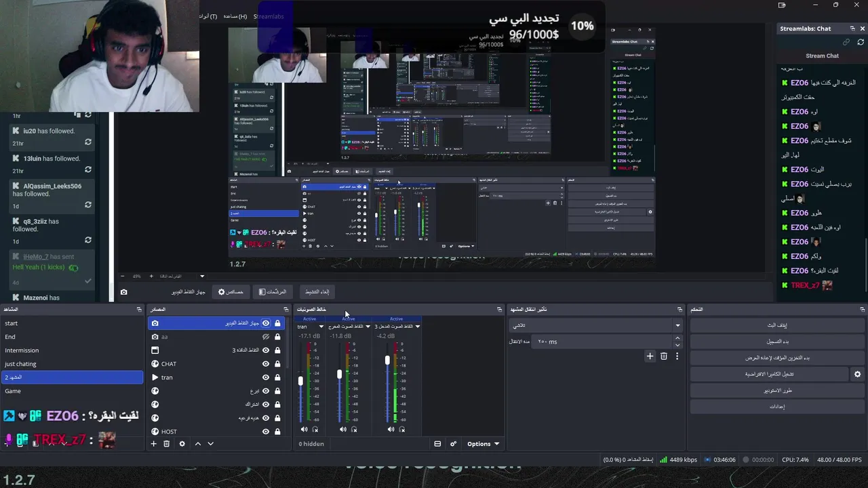The image size is (868, 488).
Task: Remove transition using trash icon
Action: tap(664, 356)
